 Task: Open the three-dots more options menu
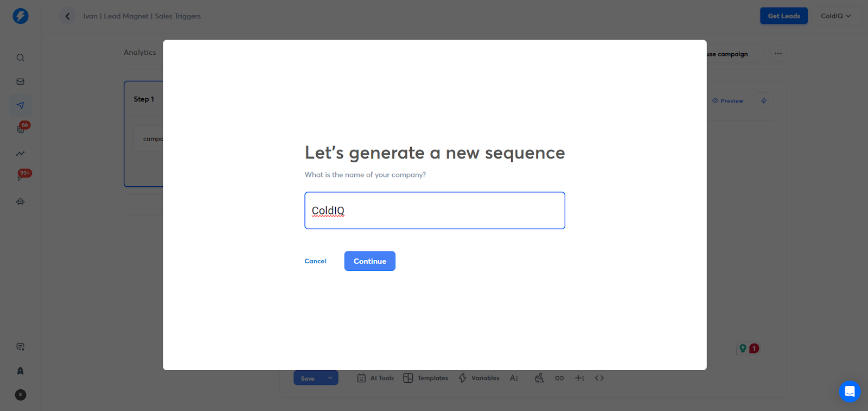(x=778, y=54)
